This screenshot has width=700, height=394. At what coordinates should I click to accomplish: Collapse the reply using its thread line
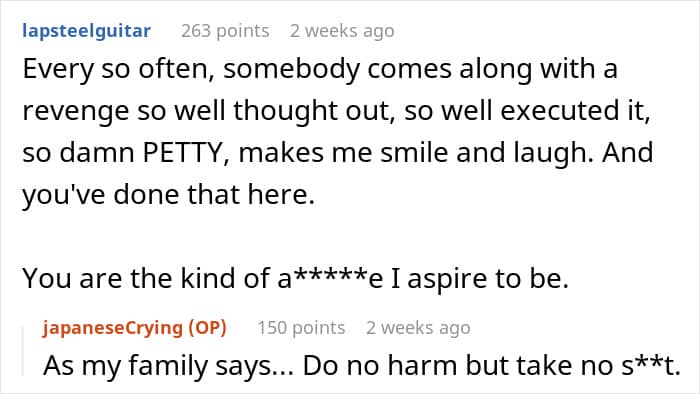23,353
